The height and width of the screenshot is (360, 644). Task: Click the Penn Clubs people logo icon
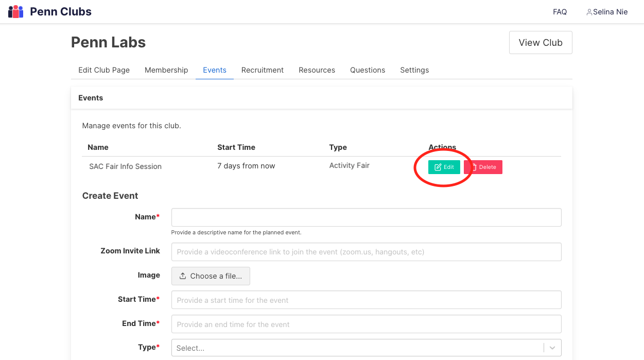[16, 11]
